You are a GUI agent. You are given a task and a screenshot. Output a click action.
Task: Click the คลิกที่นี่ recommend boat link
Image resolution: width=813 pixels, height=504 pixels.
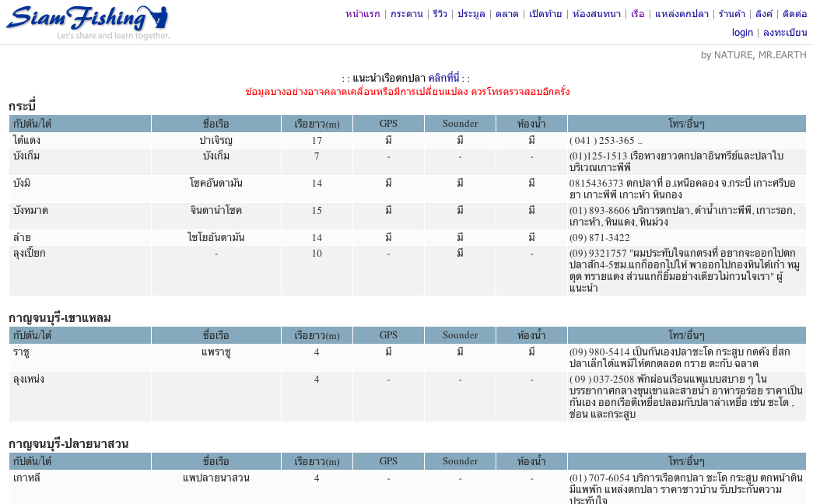pos(443,79)
